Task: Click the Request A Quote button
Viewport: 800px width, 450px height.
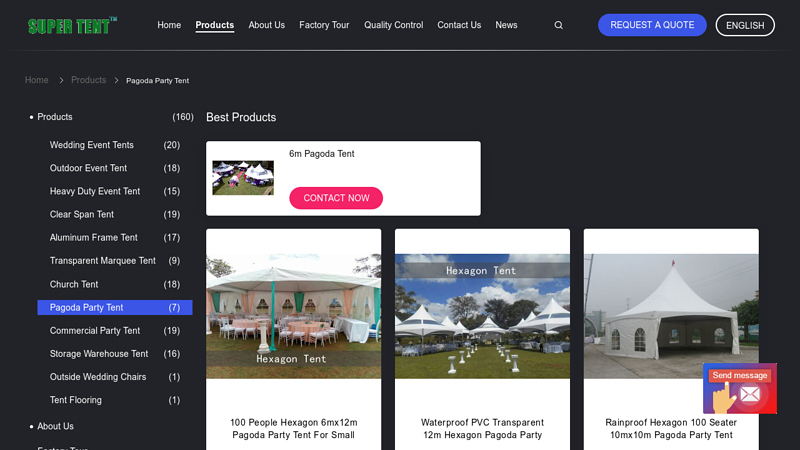Action: 652,25
